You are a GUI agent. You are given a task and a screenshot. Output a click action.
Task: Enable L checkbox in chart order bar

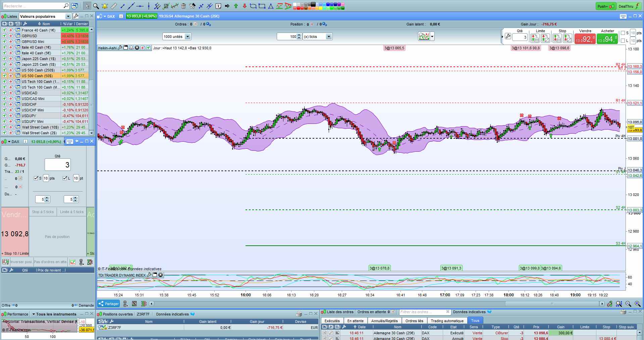[623, 41]
